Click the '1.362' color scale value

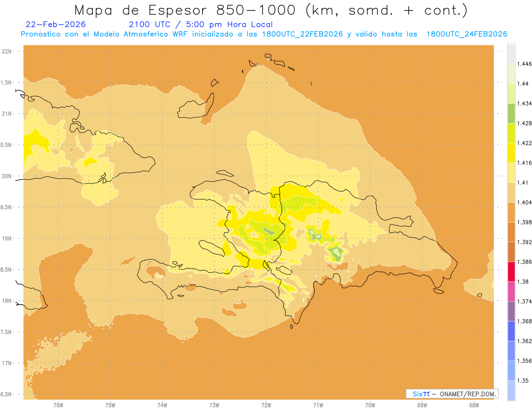pos(525,341)
